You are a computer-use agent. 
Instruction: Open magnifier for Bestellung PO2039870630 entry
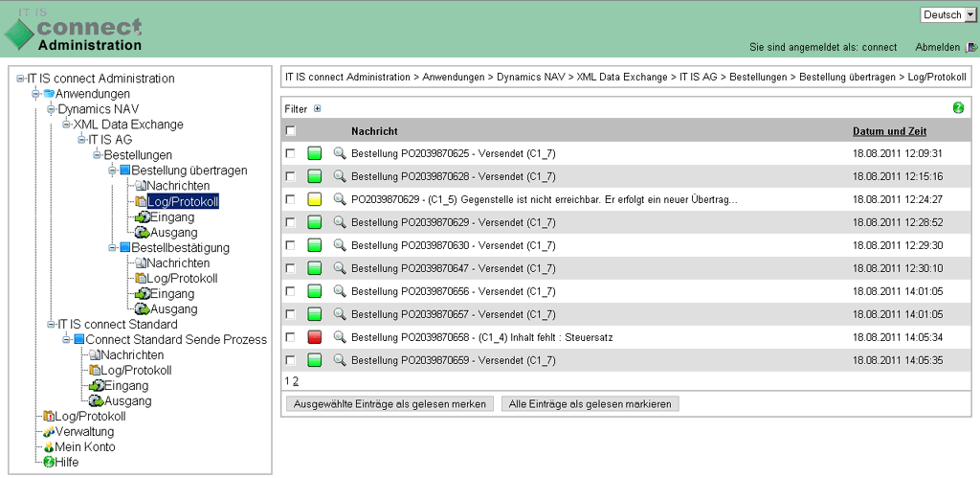(340, 245)
